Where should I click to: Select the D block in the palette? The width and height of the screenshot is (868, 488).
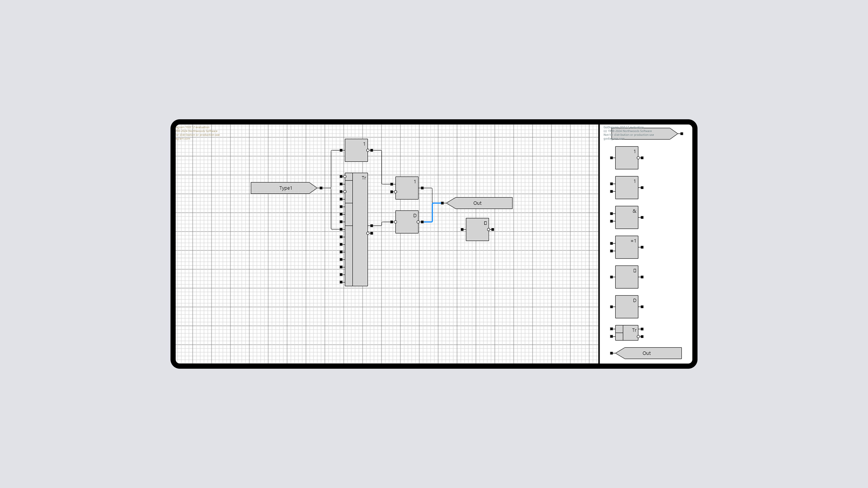pos(626,307)
